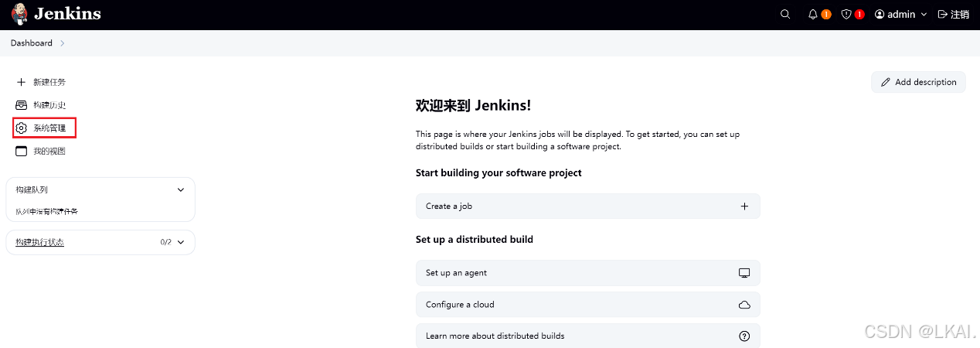The image size is (980, 348).
Task: Collapse the 构建执行状态 panel chevron
Action: tap(181, 242)
